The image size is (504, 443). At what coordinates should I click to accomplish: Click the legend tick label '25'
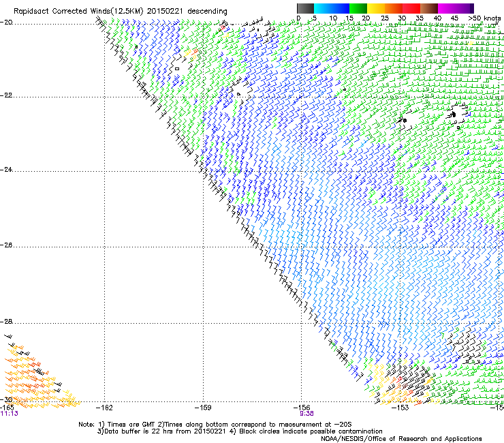click(x=384, y=18)
